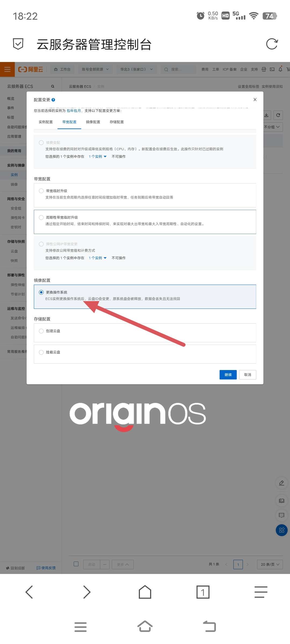Open 安全组 in the sidebar

coord(16,208)
